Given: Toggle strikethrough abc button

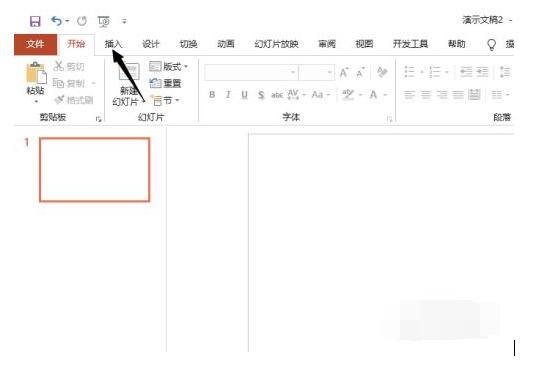Looking at the screenshot, I should tap(277, 95).
